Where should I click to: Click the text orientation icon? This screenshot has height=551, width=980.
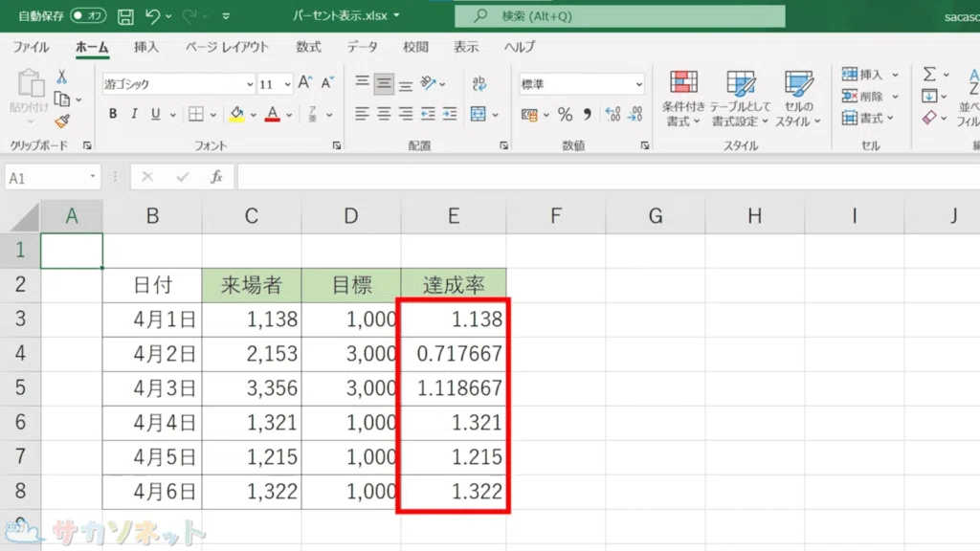(428, 83)
